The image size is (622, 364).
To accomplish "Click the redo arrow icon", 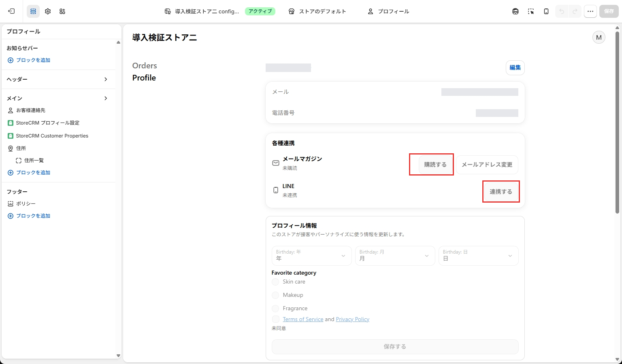I will [x=575, y=11].
